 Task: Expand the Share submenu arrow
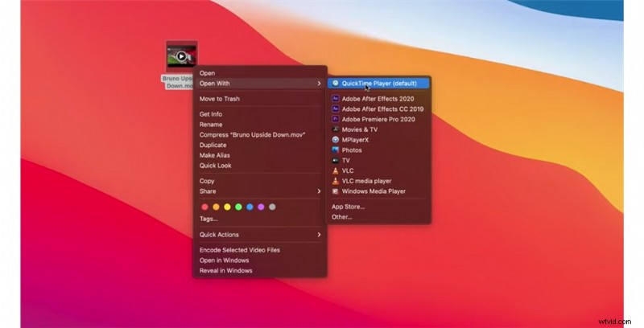(x=319, y=191)
